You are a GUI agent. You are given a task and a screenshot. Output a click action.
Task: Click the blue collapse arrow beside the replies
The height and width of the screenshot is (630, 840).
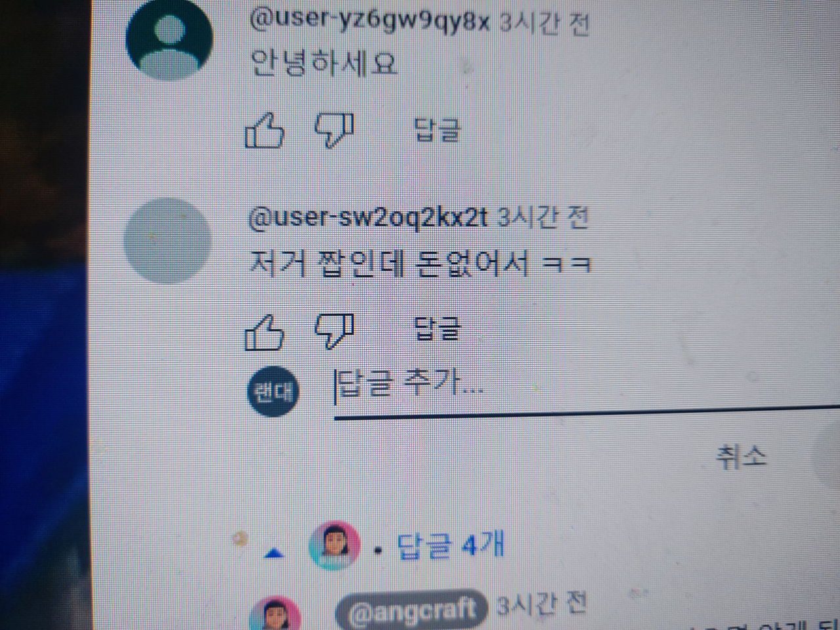pyautogui.click(x=274, y=554)
